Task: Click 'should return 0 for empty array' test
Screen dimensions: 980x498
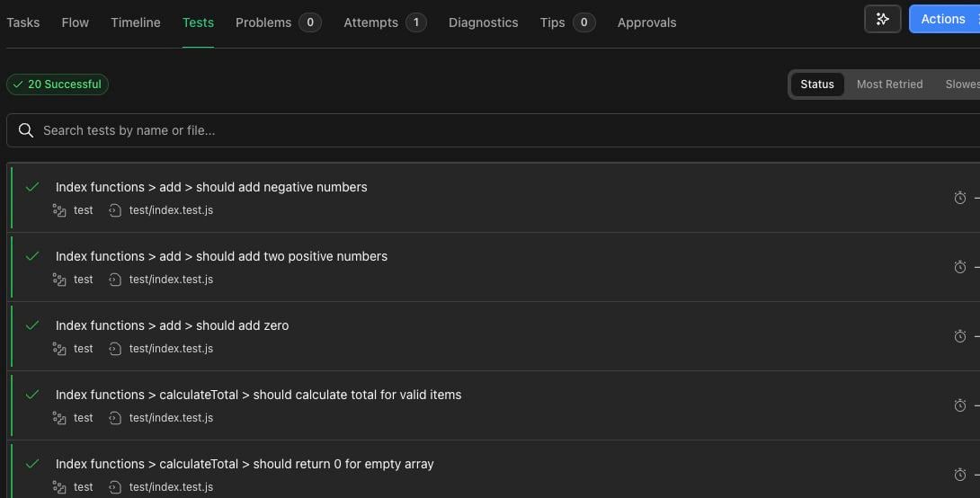Action: [245, 464]
